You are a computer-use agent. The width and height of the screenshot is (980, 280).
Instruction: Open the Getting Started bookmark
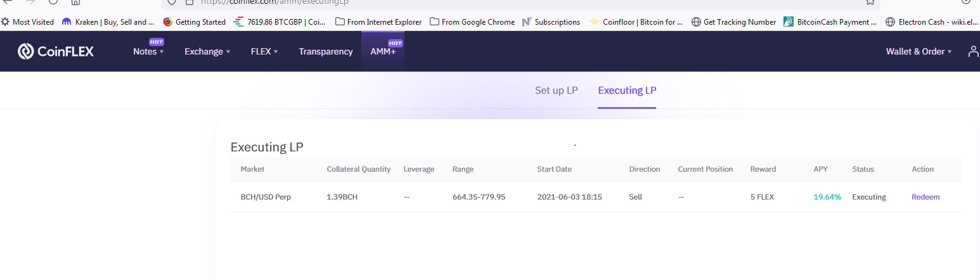point(194,22)
